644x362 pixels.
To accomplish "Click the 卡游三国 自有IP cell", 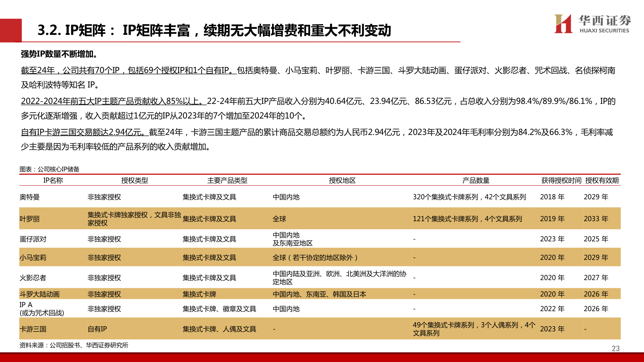I will (x=97, y=329).
